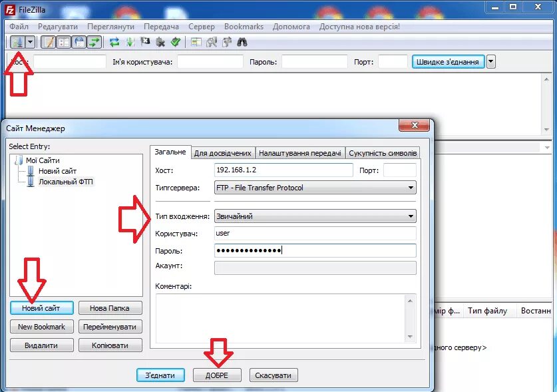The width and height of the screenshot is (557, 392).
Task: Click the Швидке з'єднання button
Action: [448, 62]
